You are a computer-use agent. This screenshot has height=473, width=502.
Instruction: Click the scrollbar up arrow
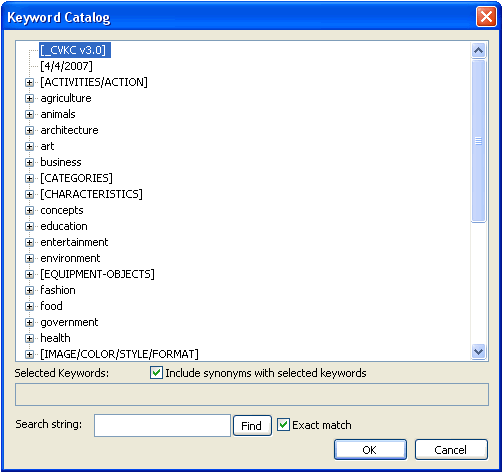479,50
